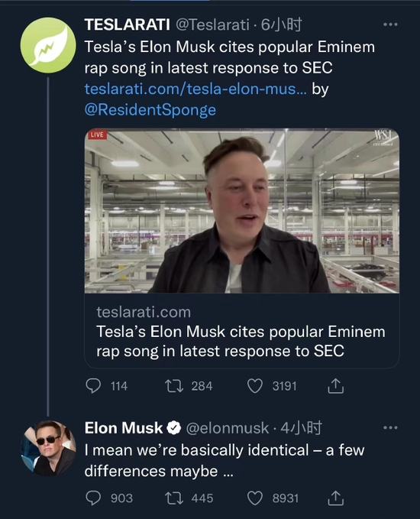This screenshot has width=420, height=519.
Task: Open Elon Musk's reply tweet text
Action: click(225, 460)
